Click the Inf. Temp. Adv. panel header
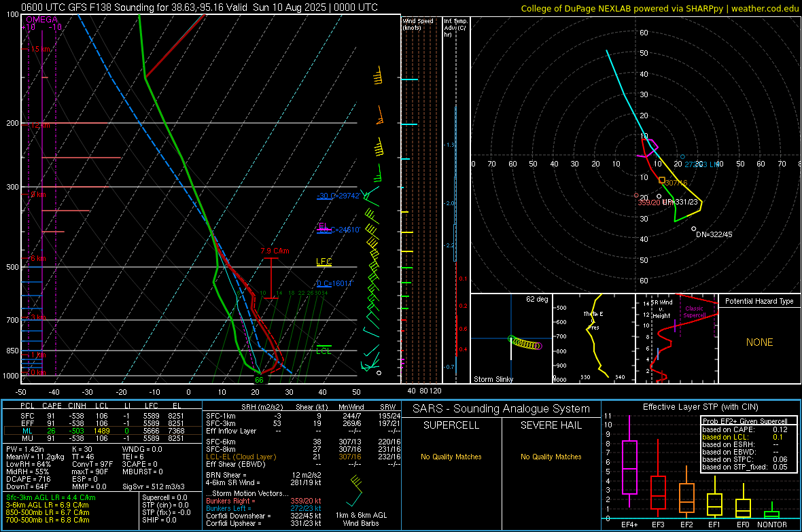This screenshot has width=802, height=532. tap(455, 28)
